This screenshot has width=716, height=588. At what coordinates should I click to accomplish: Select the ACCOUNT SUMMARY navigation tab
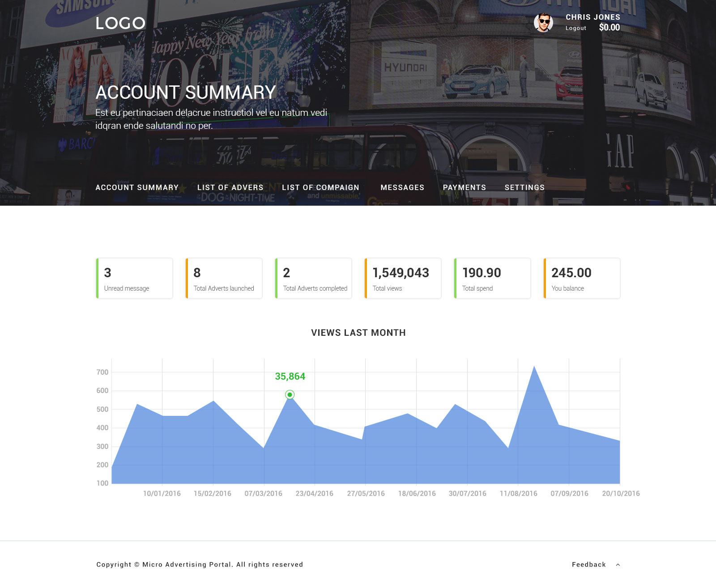pyautogui.click(x=136, y=187)
